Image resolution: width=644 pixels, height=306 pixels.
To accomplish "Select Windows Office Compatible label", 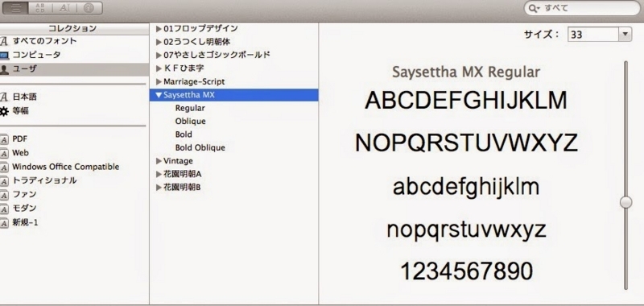I will pyautogui.click(x=66, y=167).
